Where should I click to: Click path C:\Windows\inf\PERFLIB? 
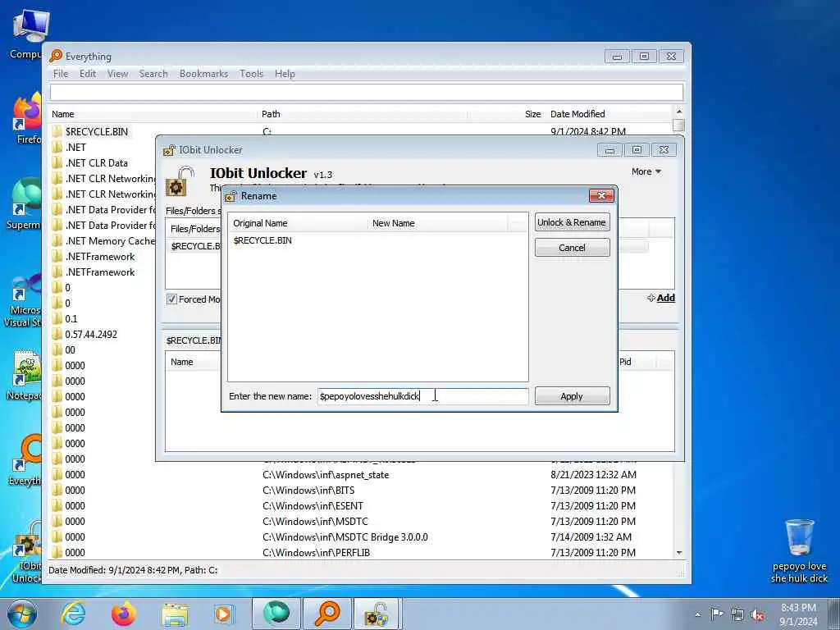[316, 552]
